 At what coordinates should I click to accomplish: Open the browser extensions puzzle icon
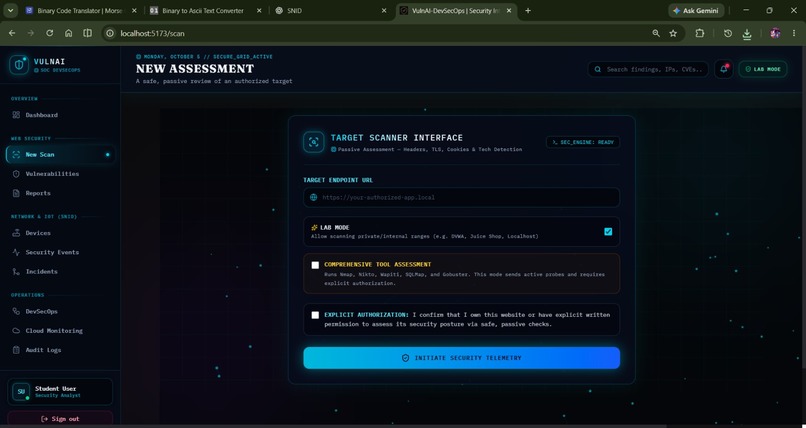[x=700, y=33]
